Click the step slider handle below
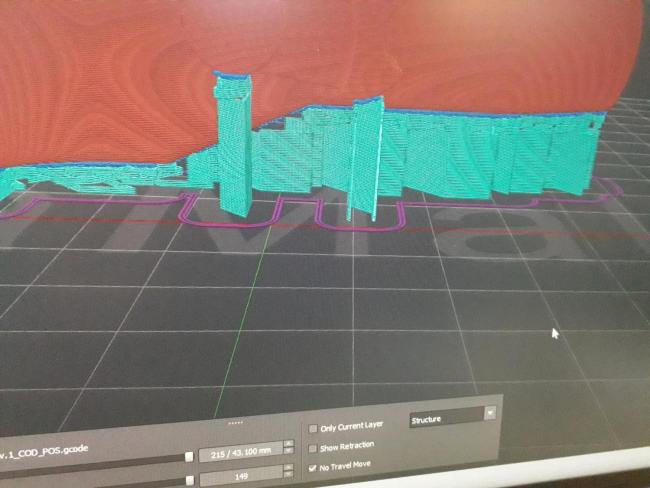This screenshot has height=488, width=650. (189, 480)
